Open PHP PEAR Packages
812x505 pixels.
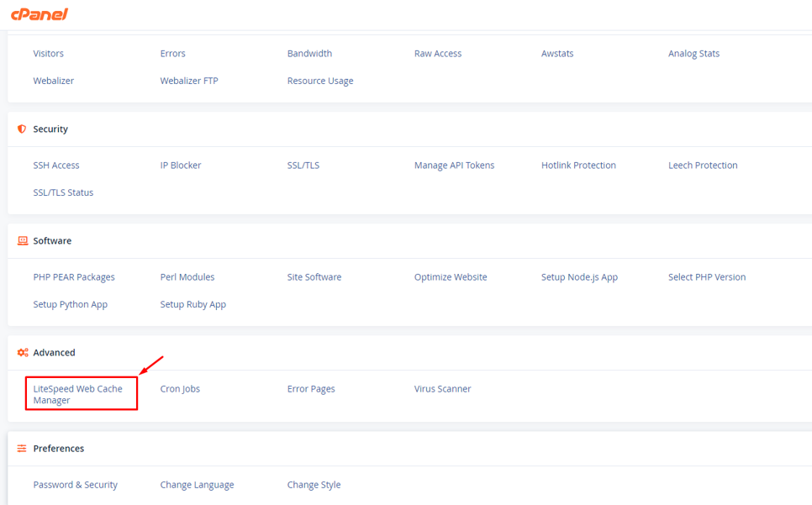74,276
